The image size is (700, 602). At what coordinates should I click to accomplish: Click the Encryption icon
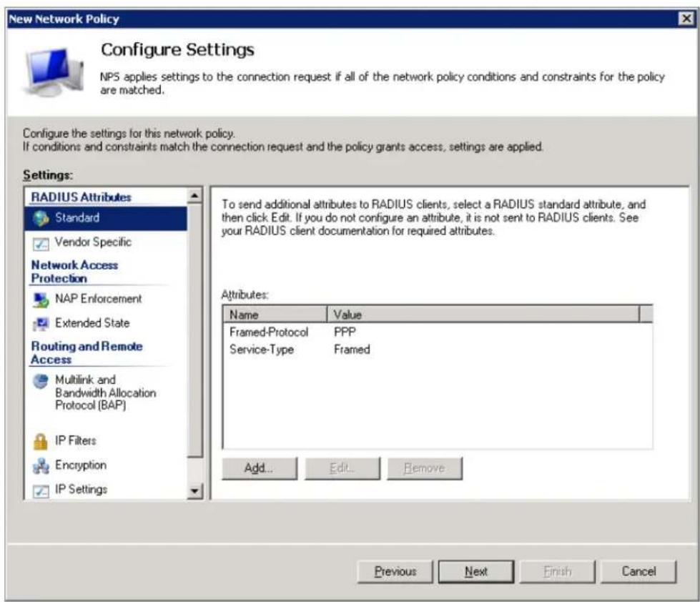[41, 465]
